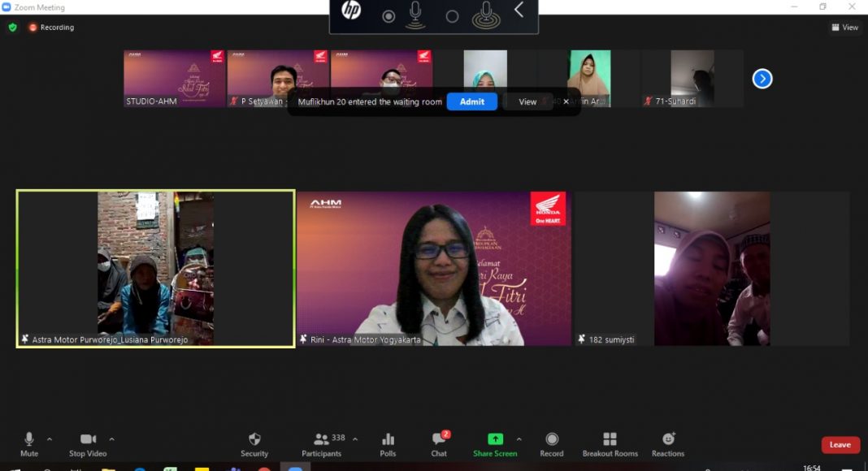
Task: Open the Security shield options
Action: (x=254, y=439)
